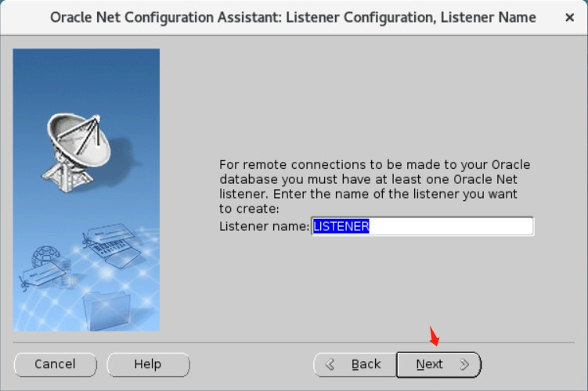Screen dimensions: 588x391
Task: Click the left chevron on Back
Action: point(330,364)
